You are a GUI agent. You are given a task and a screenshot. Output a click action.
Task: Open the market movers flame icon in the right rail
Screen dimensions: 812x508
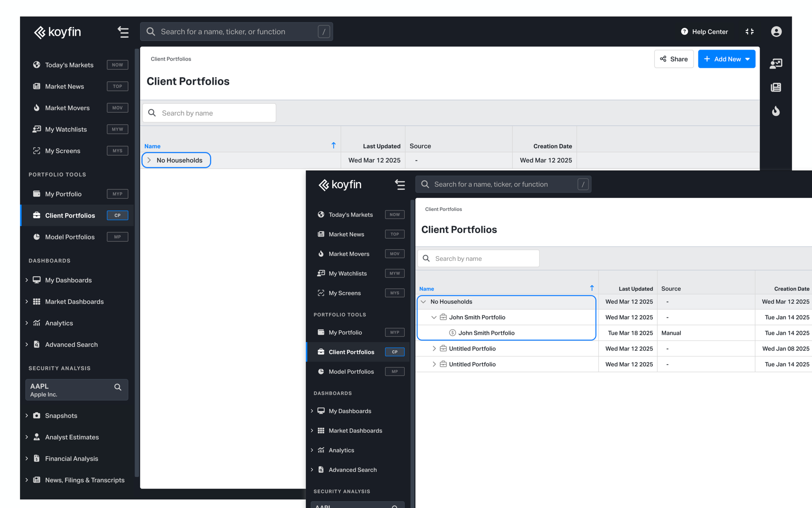(x=776, y=111)
